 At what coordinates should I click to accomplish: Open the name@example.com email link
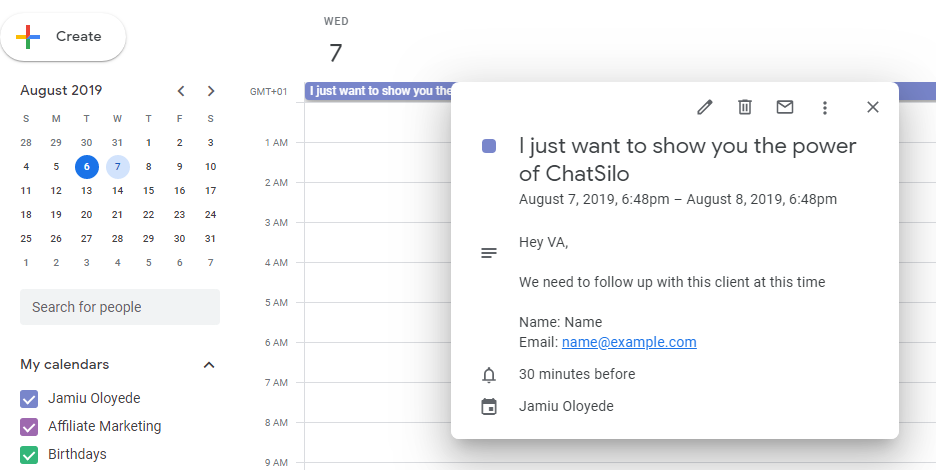pos(629,342)
